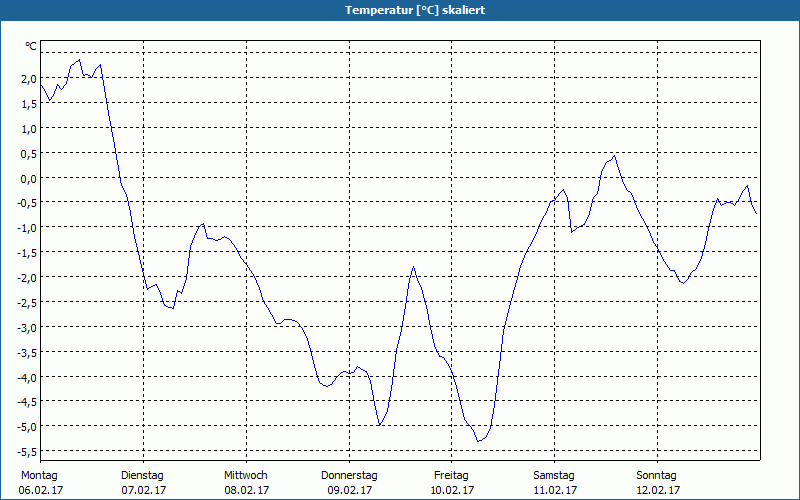Click the 06.02.17 date label

coord(41,490)
